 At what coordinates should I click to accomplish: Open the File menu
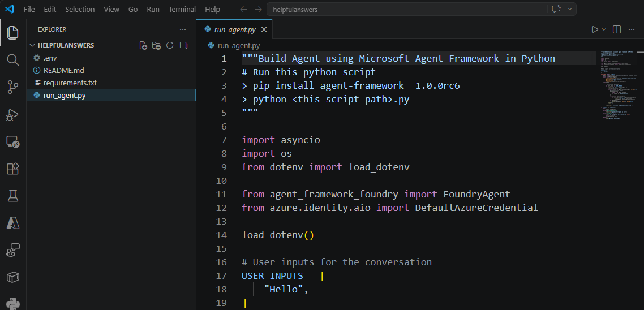(x=29, y=10)
